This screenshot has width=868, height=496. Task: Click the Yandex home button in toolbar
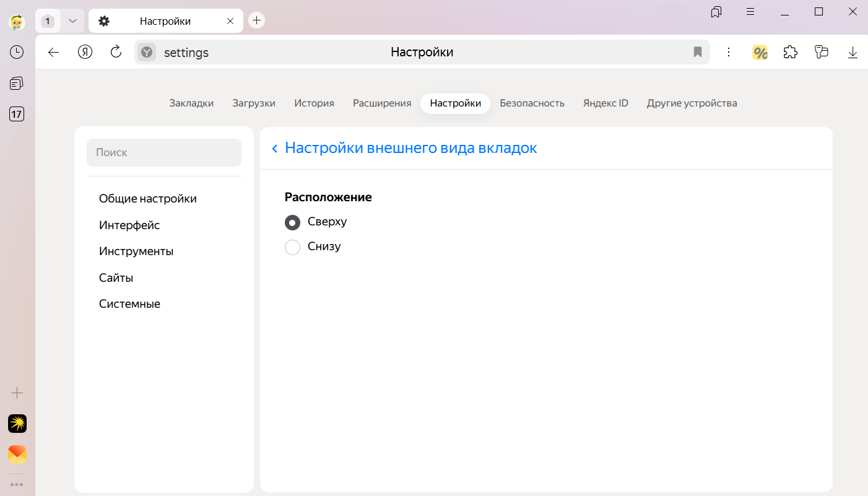point(85,52)
